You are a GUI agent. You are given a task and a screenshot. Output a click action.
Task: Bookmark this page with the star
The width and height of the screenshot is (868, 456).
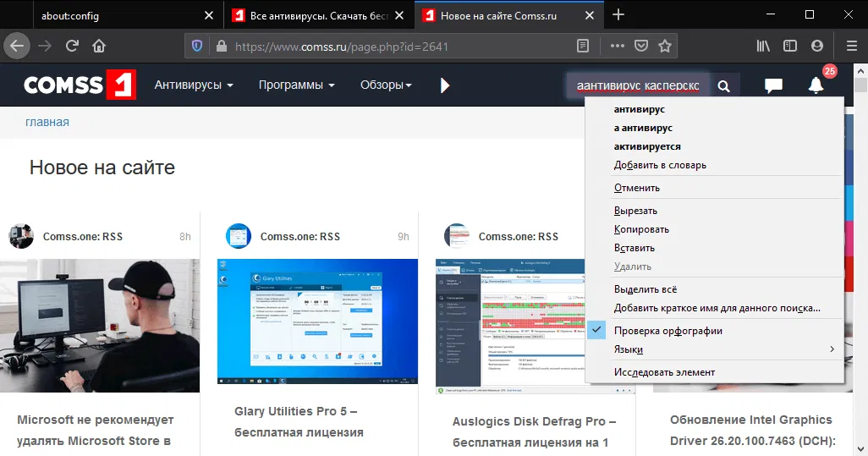click(x=665, y=46)
